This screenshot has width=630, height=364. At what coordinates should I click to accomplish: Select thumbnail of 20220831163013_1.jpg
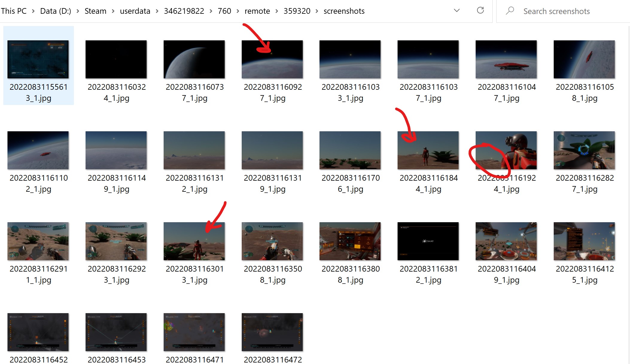tap(194, 241)
